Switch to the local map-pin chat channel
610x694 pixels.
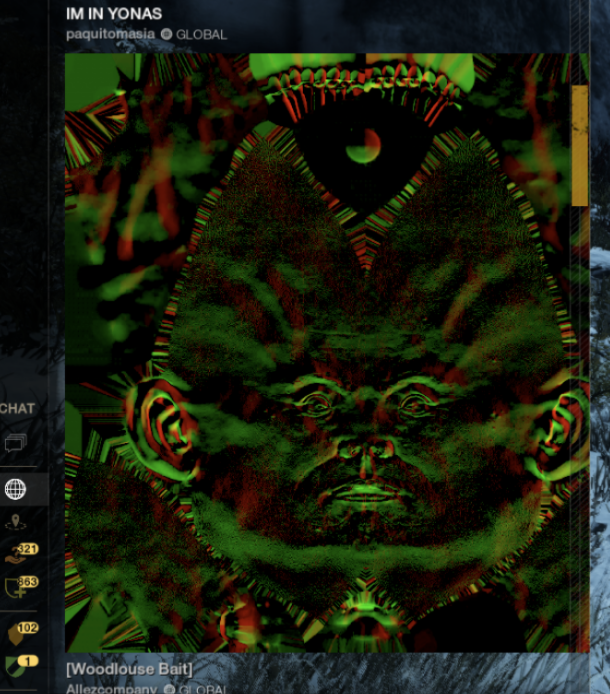15,522
